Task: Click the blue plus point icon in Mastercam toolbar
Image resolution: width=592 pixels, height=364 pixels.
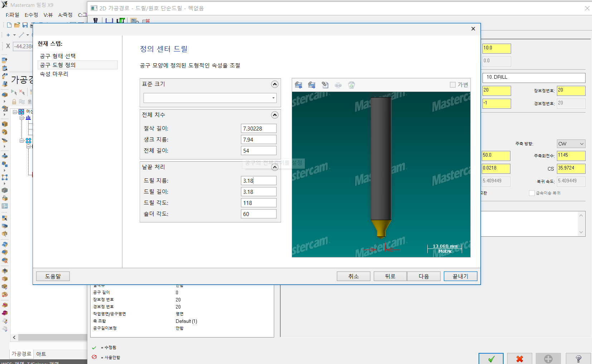Action: click(x=8, y=35)
